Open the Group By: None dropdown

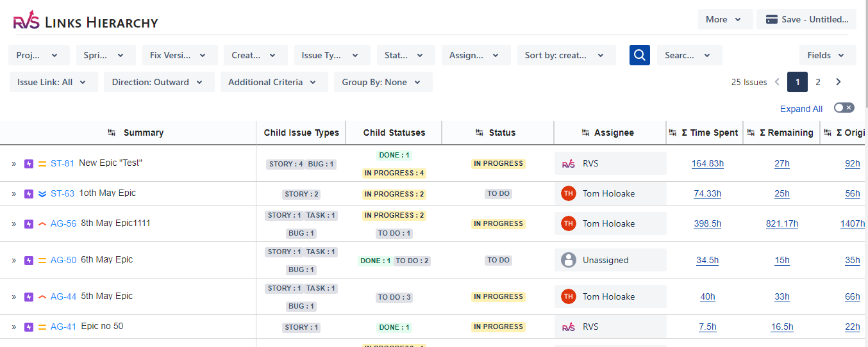click(382, 82)
